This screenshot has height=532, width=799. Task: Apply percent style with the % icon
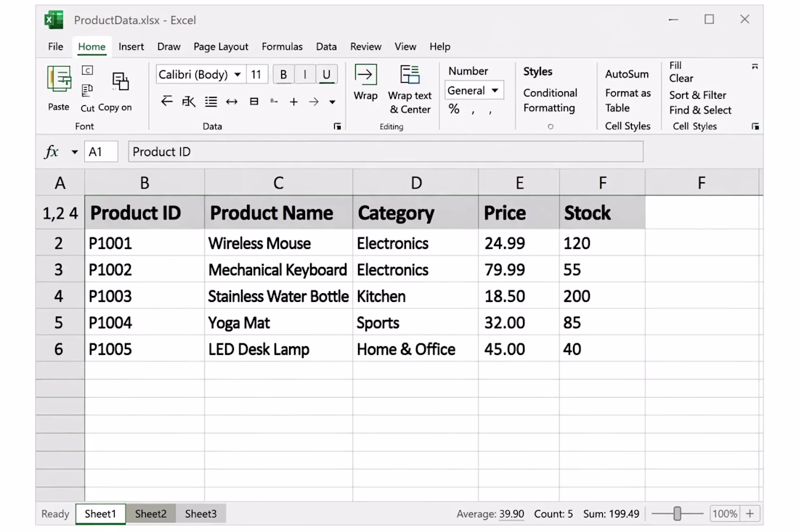point(454,109)
